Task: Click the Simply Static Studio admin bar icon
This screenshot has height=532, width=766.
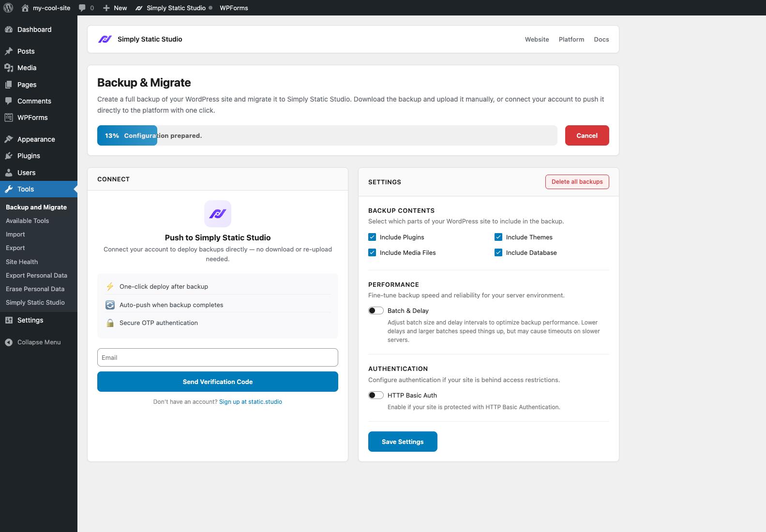Action: 139,8
